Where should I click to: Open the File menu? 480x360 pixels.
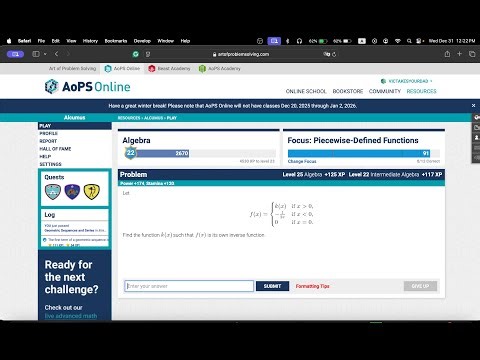click(41, 41)
